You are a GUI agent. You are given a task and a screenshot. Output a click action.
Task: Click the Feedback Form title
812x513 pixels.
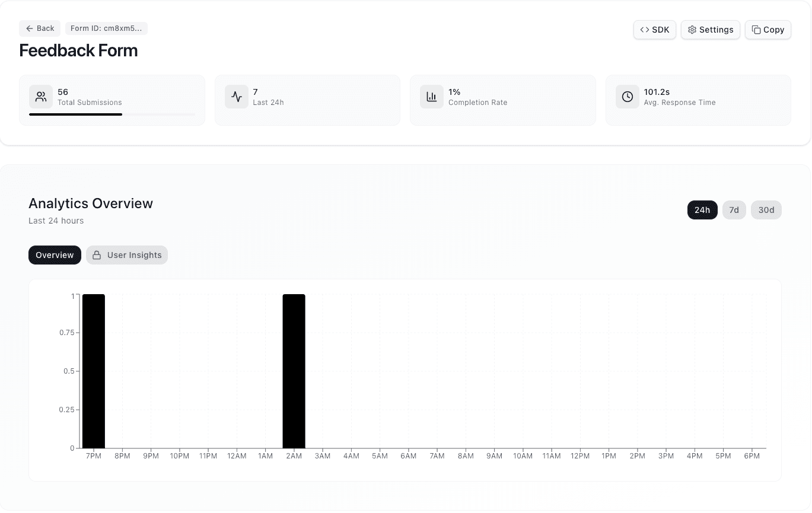(78, 50)
